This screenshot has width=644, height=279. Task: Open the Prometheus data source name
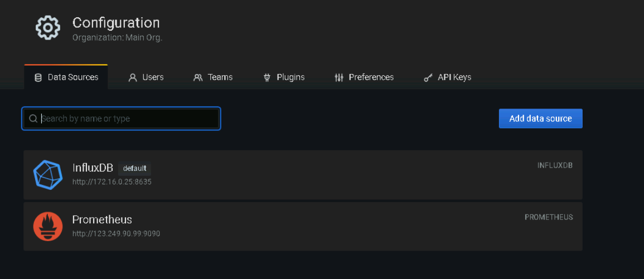tap(102, 219)
